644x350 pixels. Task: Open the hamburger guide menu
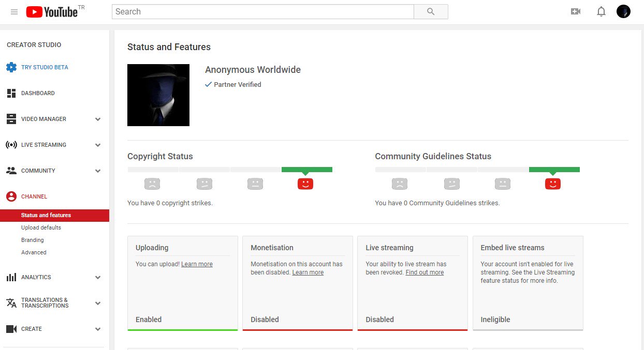point(14,12)
